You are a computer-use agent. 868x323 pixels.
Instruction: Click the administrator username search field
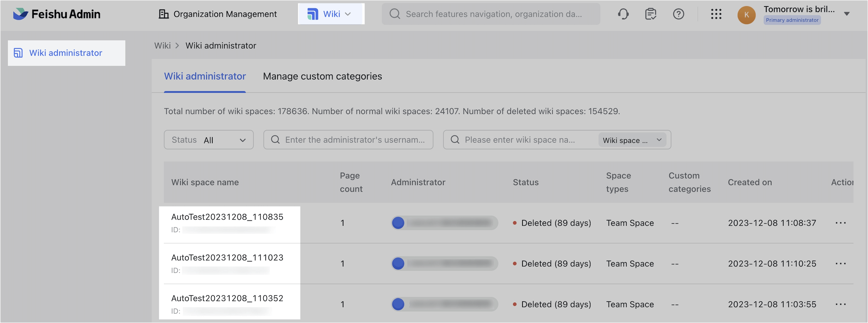[x=348, y=139]
